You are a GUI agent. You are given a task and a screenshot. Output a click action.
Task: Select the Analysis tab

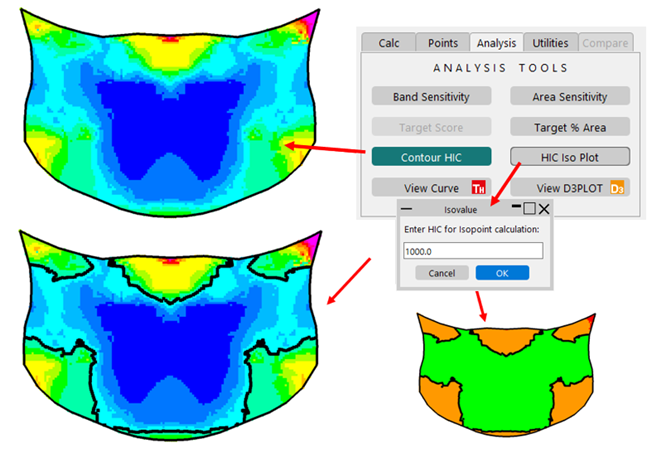pyautogui.click(x=496, y=43)
